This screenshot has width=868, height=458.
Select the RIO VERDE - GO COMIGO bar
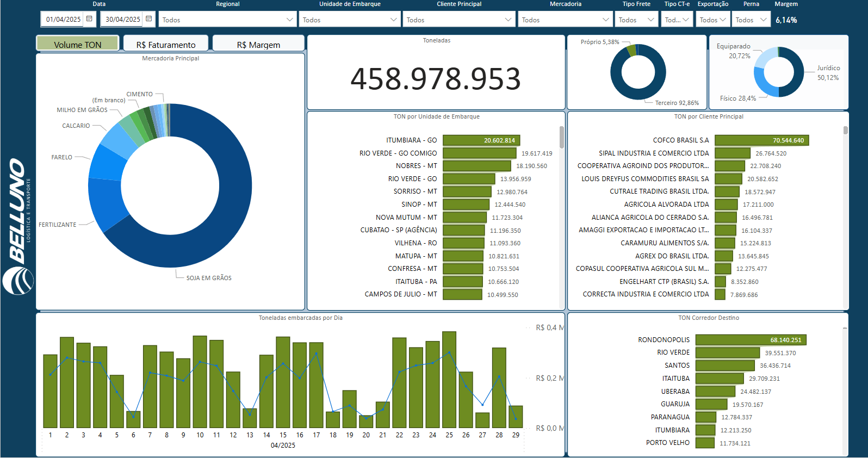(479, 153)
